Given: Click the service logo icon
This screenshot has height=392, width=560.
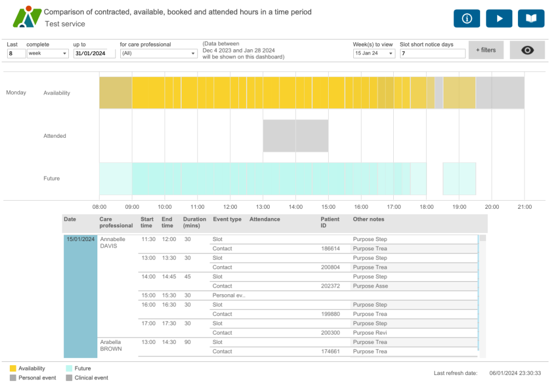Looking at the screenshot, I should pyautogui.click(x=27, y=17).
